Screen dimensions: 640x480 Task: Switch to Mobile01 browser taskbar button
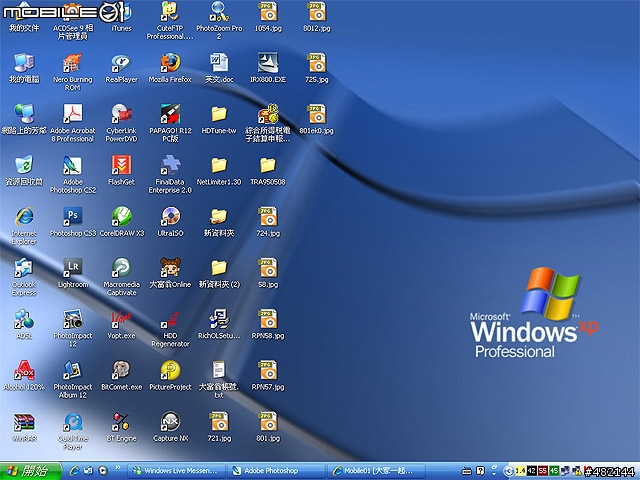pyautogui.click(x=376, y=471)
